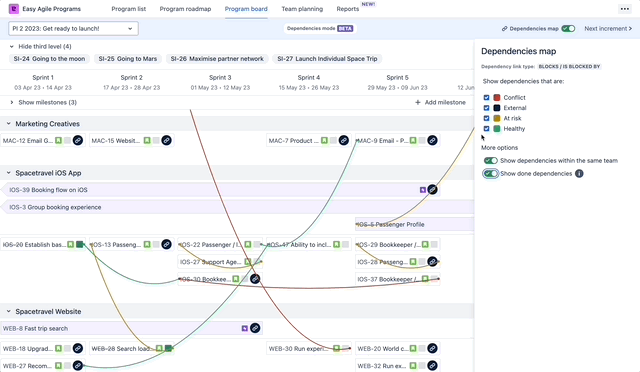Click the SI-24 Going to the moon chip
Screen dimensions: 640x372
(x=49, y=59)
